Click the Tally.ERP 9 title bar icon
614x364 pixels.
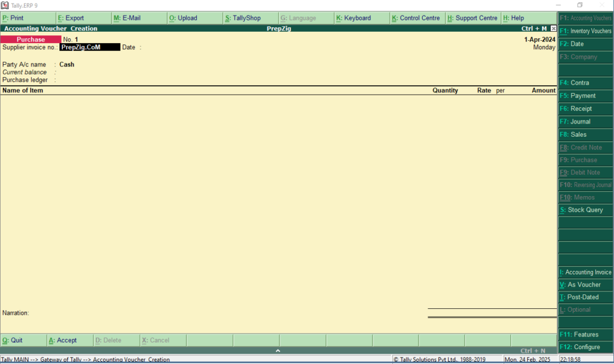point(5,5)
